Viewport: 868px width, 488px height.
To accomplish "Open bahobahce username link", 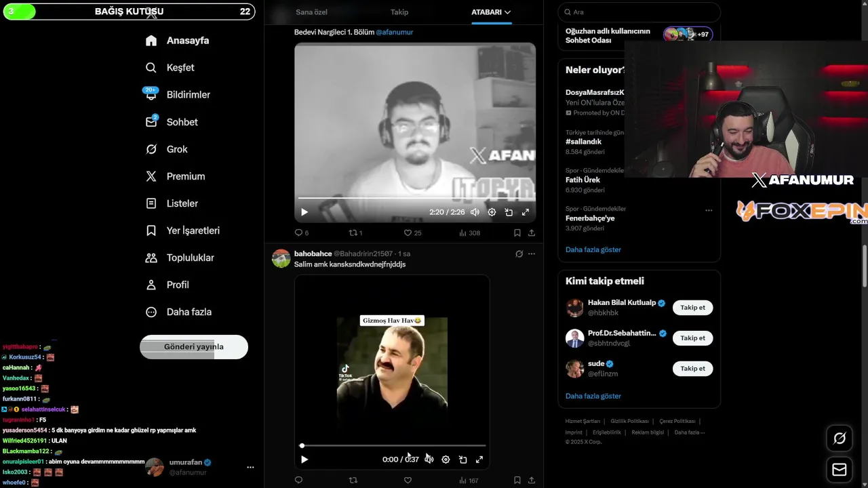I will (x=313, y=253).
